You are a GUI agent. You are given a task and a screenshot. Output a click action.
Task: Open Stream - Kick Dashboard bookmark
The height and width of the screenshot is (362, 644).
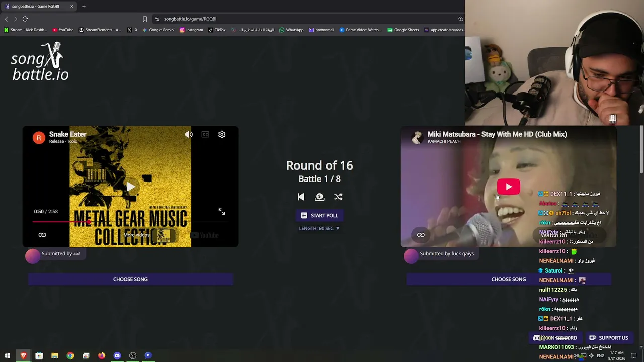[26, 30]
